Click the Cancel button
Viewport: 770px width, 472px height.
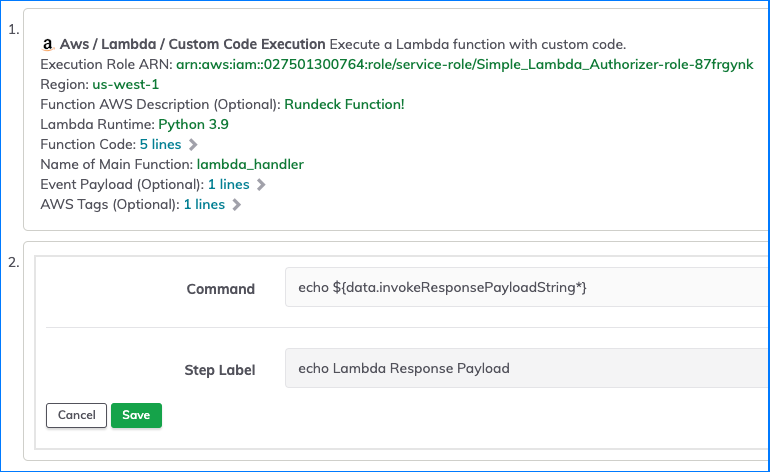click(x=76, y=416)
